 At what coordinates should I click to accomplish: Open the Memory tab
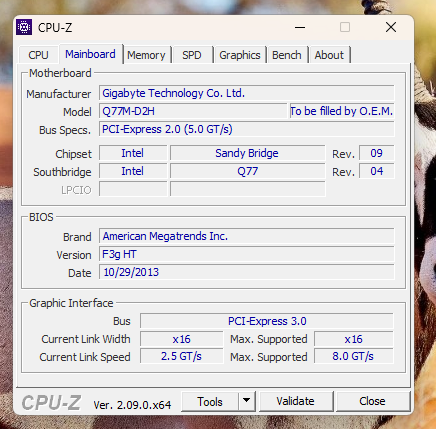click(146, 55)
